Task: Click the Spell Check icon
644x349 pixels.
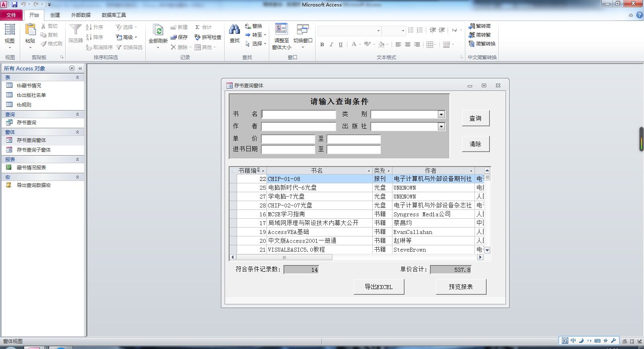Action: [198, 37]
